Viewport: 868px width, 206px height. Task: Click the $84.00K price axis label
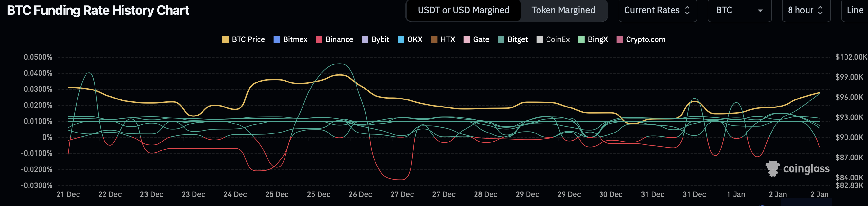pos(849,177)
